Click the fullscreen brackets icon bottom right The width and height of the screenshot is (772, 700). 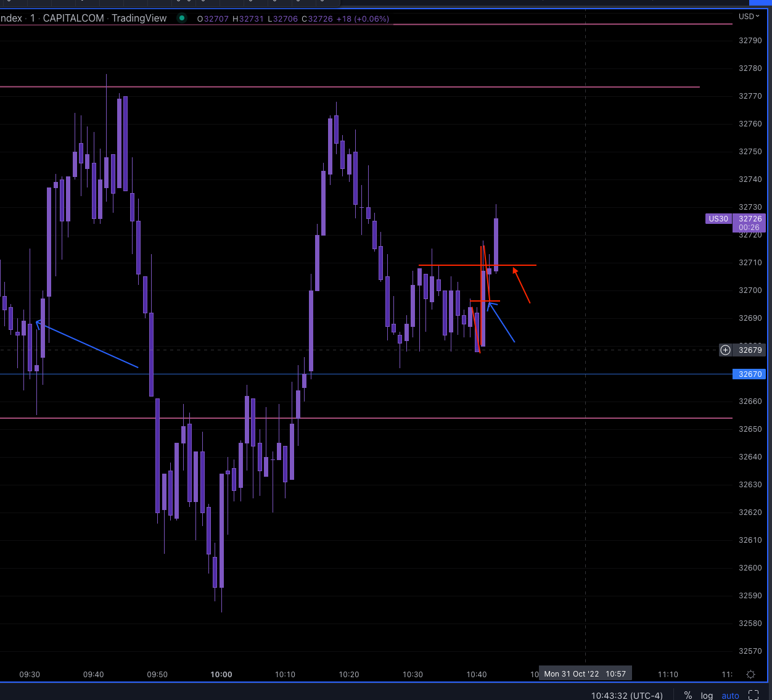[753, 694]
